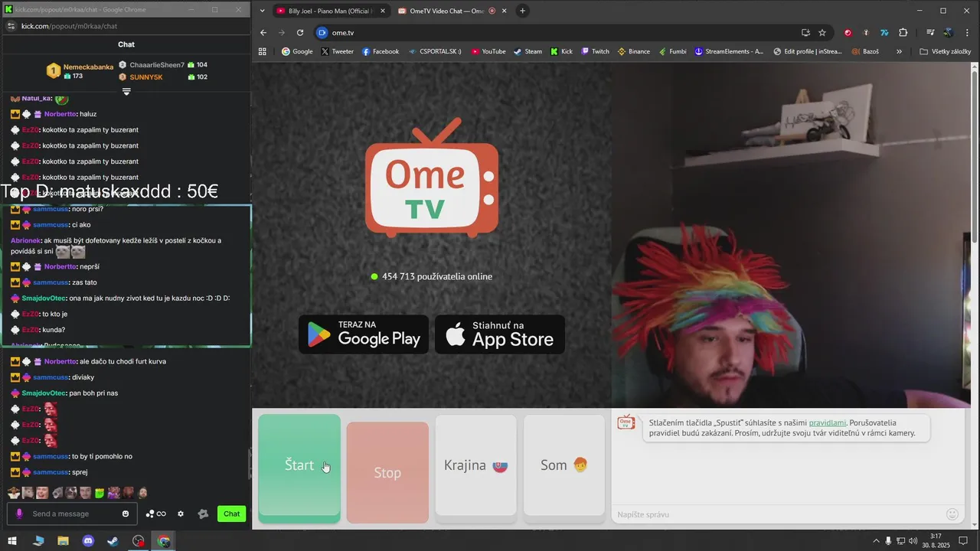The image size is (980, 551).
Task: Open the CSPORTAL.SK bookmark
Action: [x=434, y=51]
